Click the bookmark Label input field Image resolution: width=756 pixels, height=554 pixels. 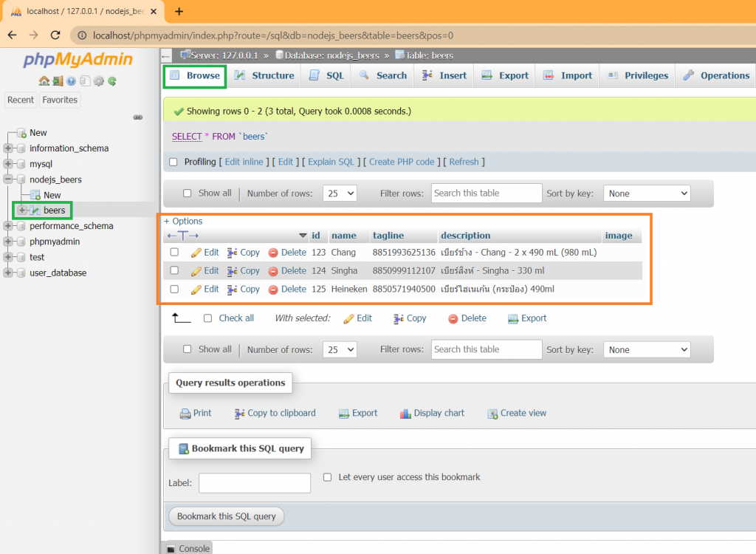point(255,483)
